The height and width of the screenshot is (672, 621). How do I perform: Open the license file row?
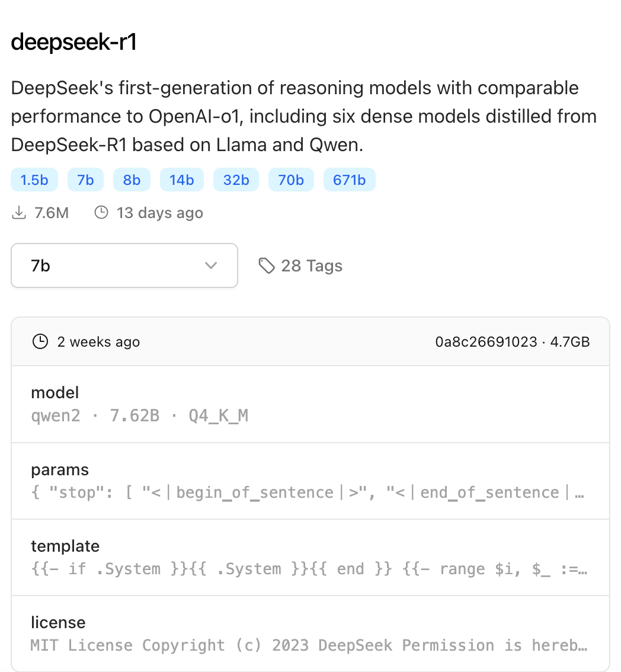point(310,633)
